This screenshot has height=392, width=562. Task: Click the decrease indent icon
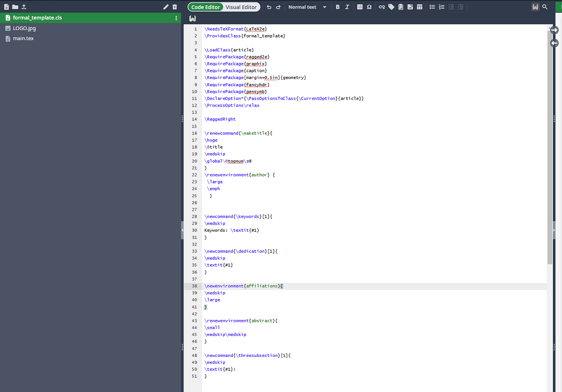pyautogui.click(x=451, y=7)
